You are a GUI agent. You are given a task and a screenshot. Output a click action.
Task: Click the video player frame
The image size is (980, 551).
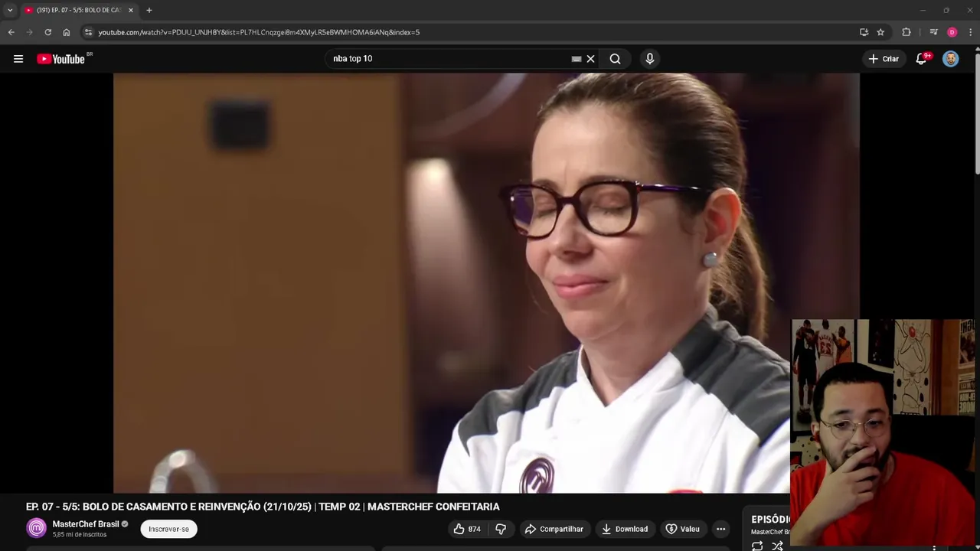pyautogui.click(x=486, y=283)
